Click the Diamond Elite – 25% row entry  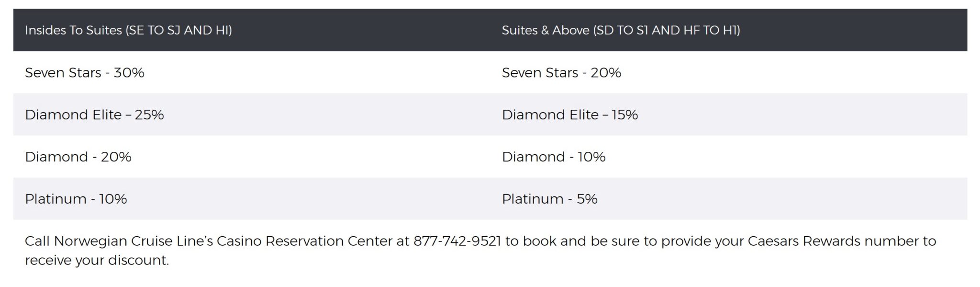(94, 115)
